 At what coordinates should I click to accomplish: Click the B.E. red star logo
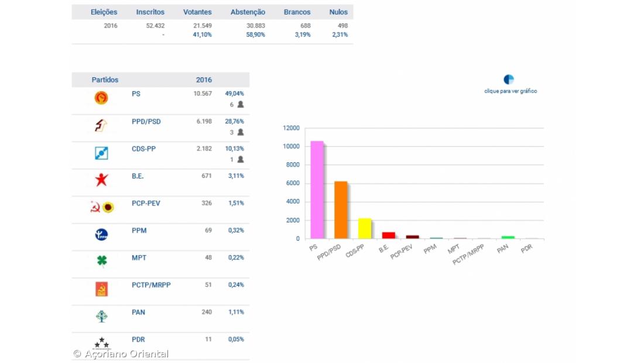coord(101,180)
